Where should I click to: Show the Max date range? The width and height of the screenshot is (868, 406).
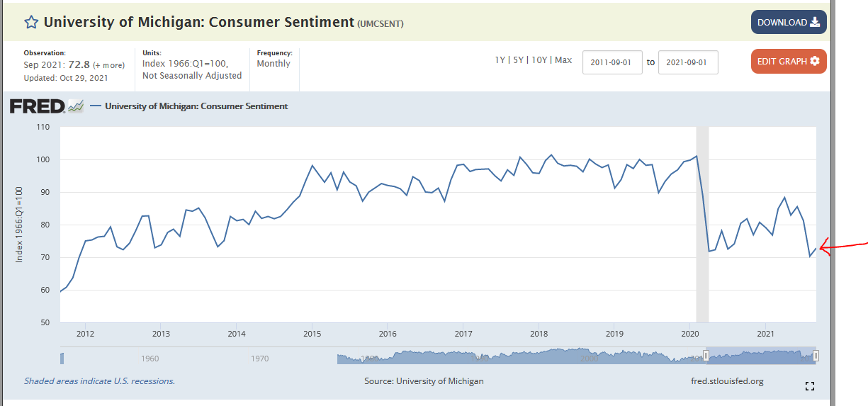pyautogui.click(x=563, y=60)
